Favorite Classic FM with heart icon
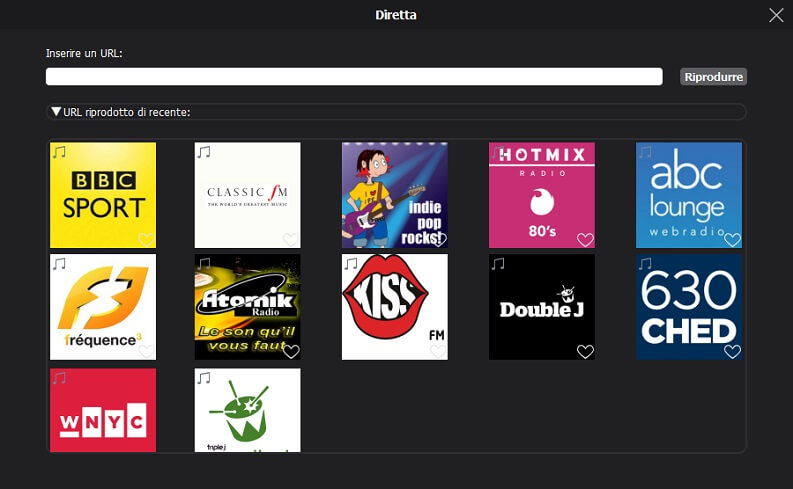 pos(290,239)
